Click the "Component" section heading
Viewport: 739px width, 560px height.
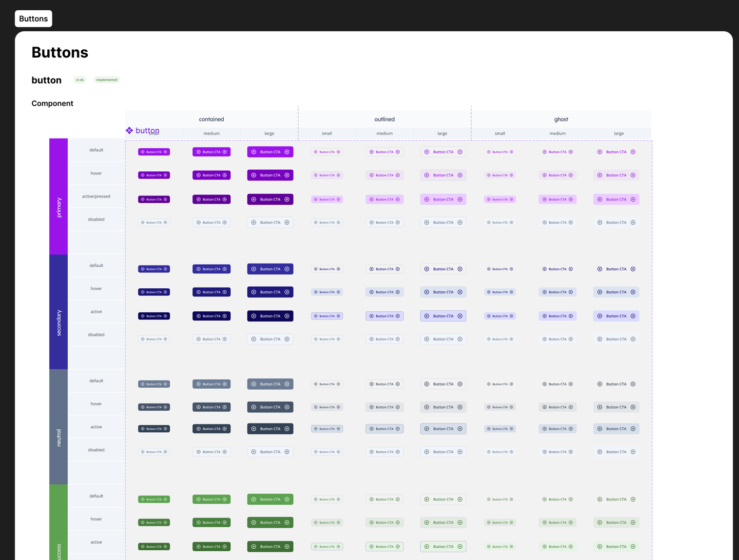52,104
